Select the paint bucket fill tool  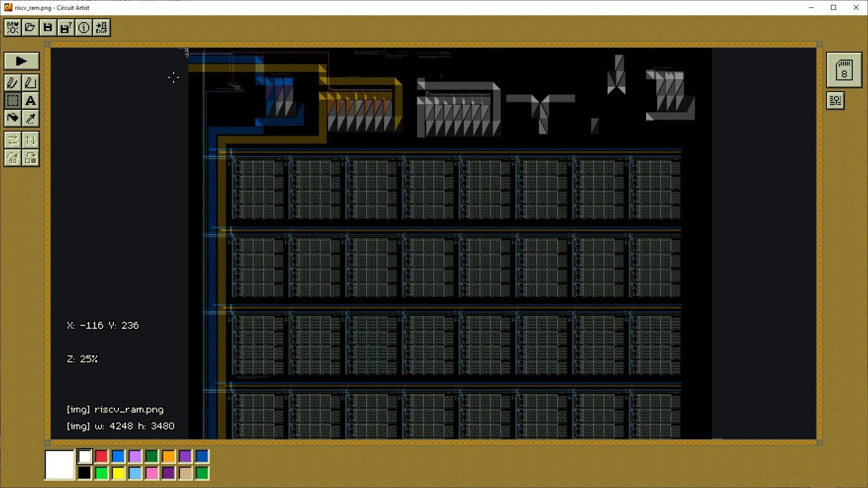(x=13, y=118)
